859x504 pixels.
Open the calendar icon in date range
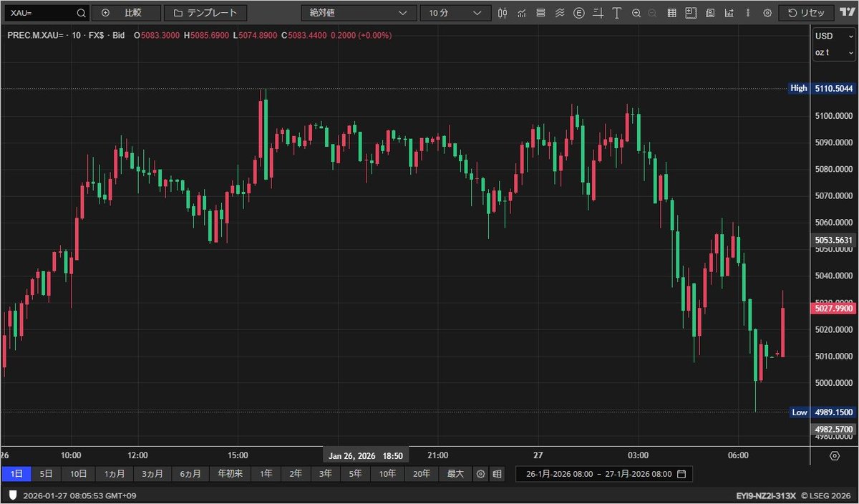click(681, 474)
